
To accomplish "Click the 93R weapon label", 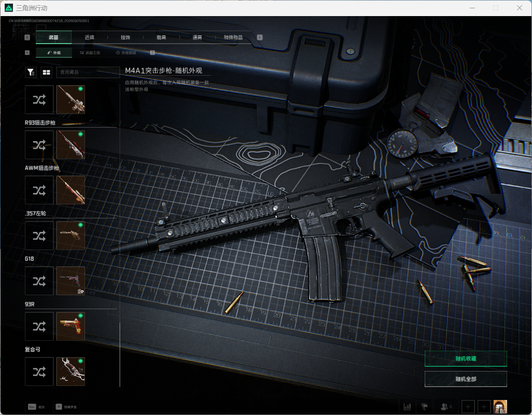I will tap(30, 305).
